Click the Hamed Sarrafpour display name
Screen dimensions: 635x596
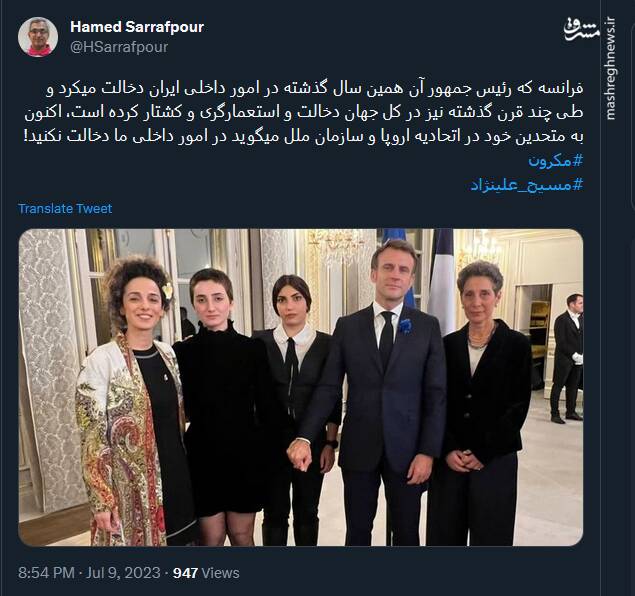click(x=137, y=27)
